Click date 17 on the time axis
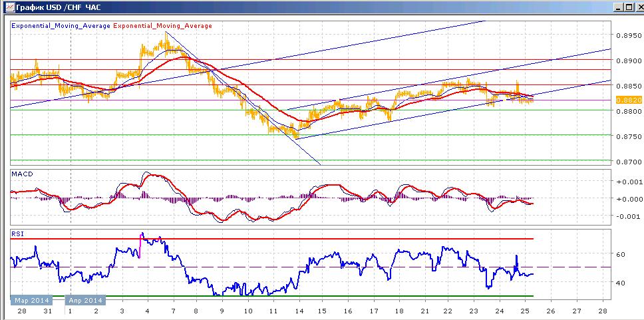 pyautogui.click(x=374, y=311)
